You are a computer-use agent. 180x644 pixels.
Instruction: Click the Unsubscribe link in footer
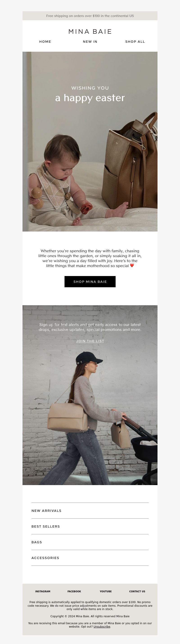point(102,626)
